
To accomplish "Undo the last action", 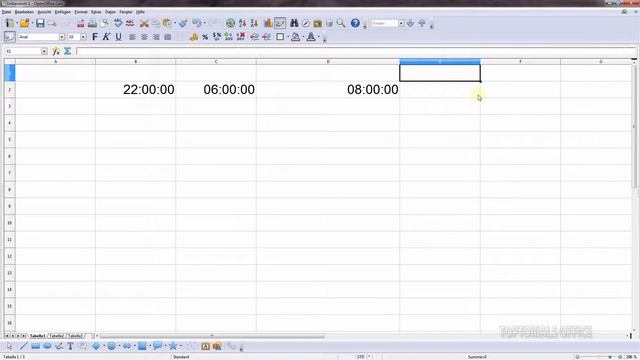I will click(197, 23).
